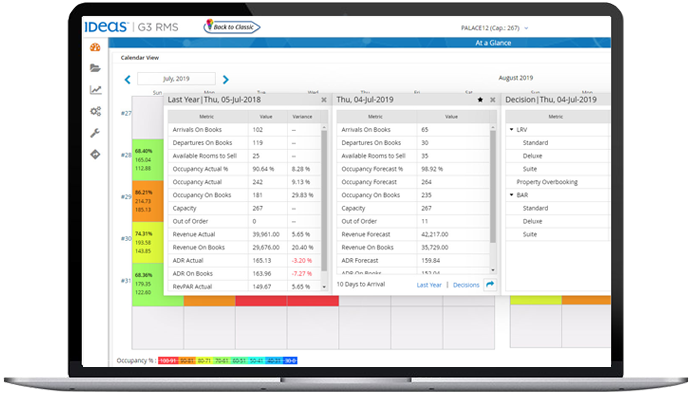Click the 86.21% orange calendar cell
Viewport: 692px width, 394px height.
click(x=148, y=201)
